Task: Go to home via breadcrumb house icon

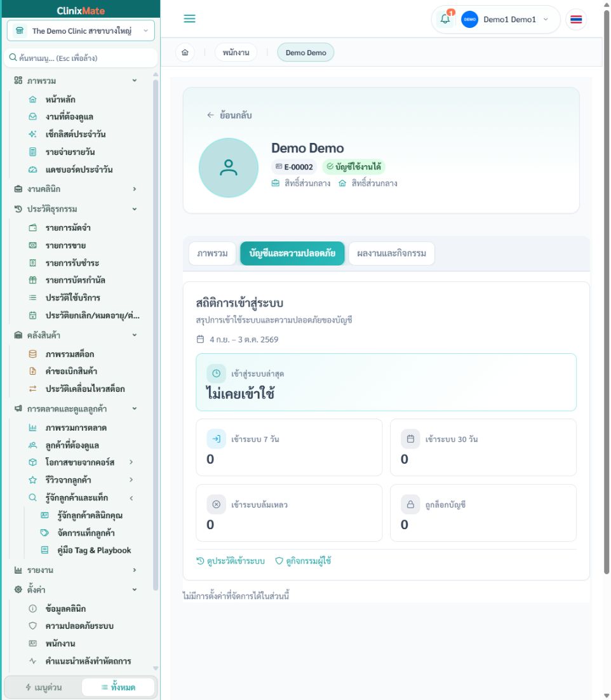Action: 185,53
